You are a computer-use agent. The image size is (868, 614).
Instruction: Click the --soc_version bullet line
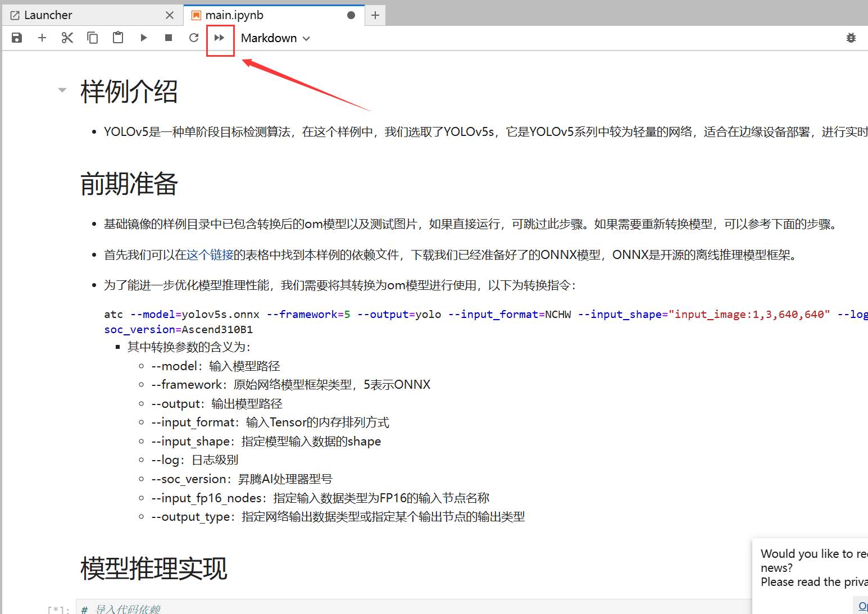click(242, 479)
